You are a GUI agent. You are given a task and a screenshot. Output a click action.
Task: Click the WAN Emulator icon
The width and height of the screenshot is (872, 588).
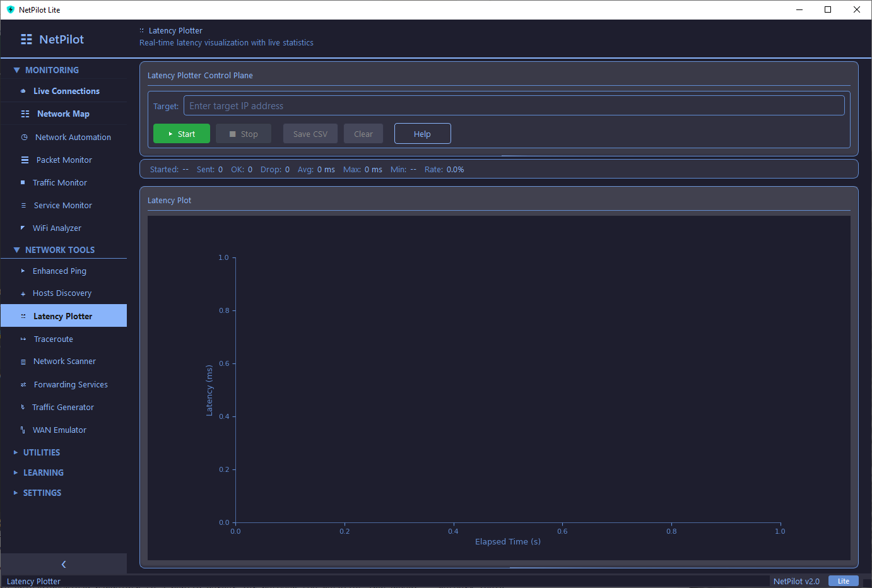click(x=22, y=430)
